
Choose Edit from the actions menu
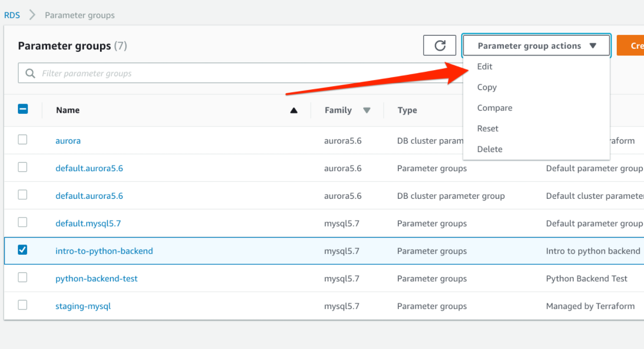pos(484,67)
